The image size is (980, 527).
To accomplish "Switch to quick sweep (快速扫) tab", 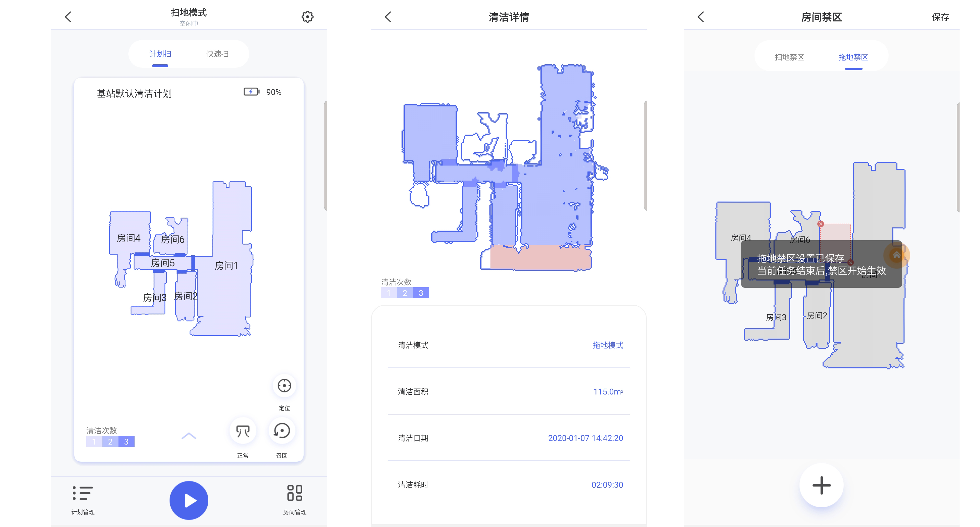I will (x=217, y=54).
